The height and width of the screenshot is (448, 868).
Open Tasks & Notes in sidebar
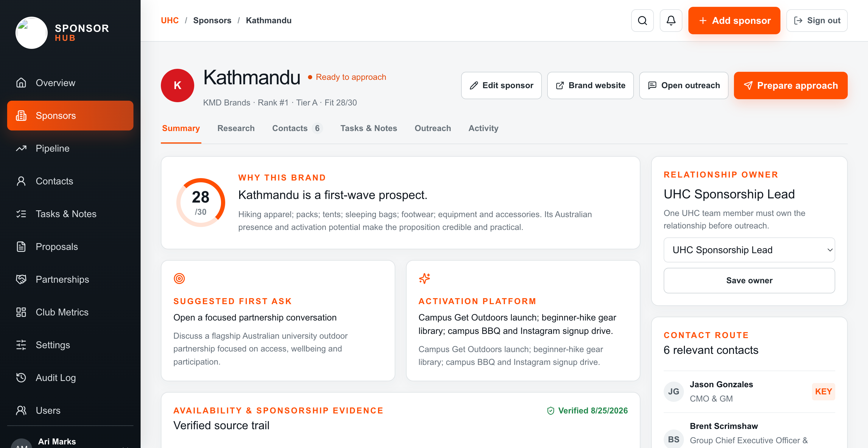click(x=70, y=214)
